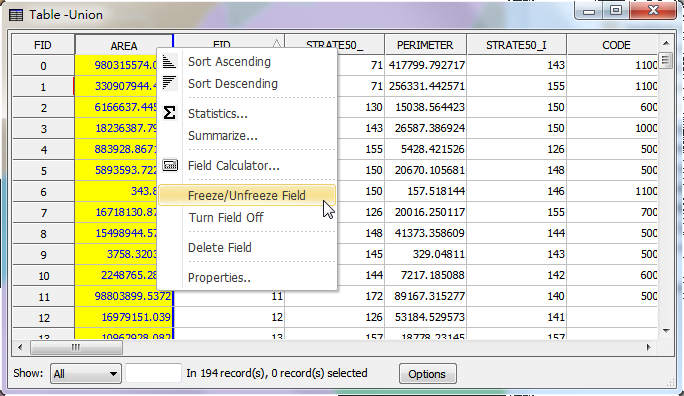Click the vertical scrollbar up arrow
Screen dimensions: 684x396
(x=666, y=43)
